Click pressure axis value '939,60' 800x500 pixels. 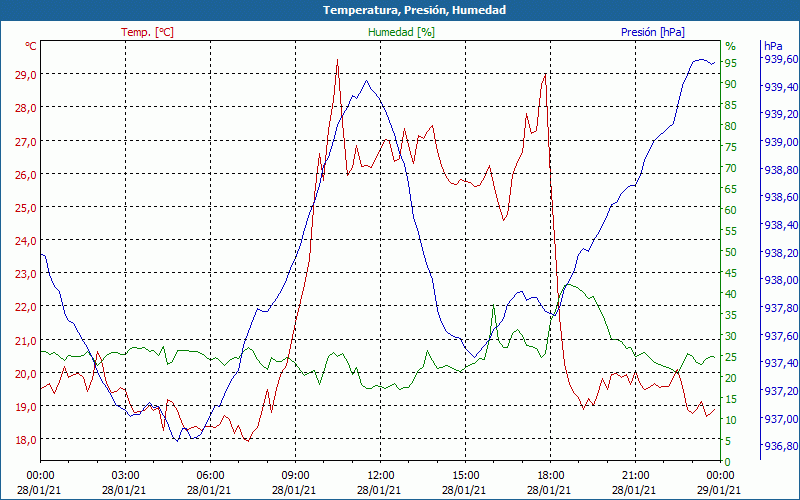pyautogui.click(x=781, y=59)
